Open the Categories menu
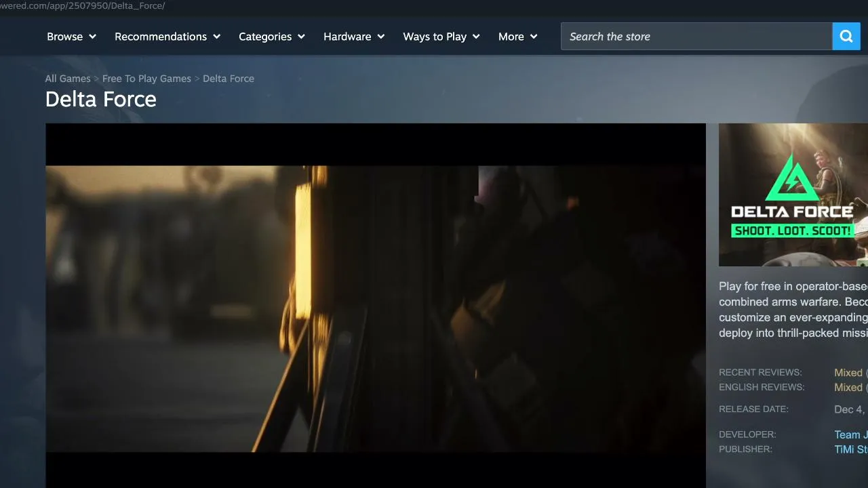The height and width of the screenshot is (488, 868). tap(272, 37)
